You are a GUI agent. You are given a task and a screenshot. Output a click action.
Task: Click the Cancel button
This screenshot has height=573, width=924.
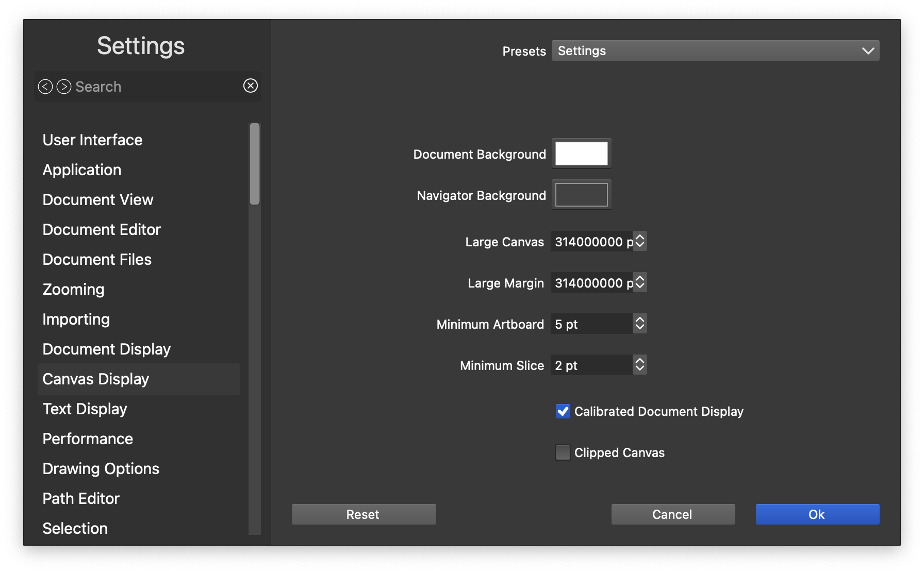coord(673,514)
